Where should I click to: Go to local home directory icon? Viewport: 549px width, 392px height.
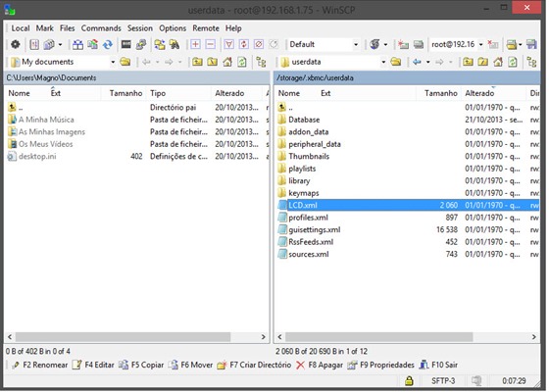point(227,62)
